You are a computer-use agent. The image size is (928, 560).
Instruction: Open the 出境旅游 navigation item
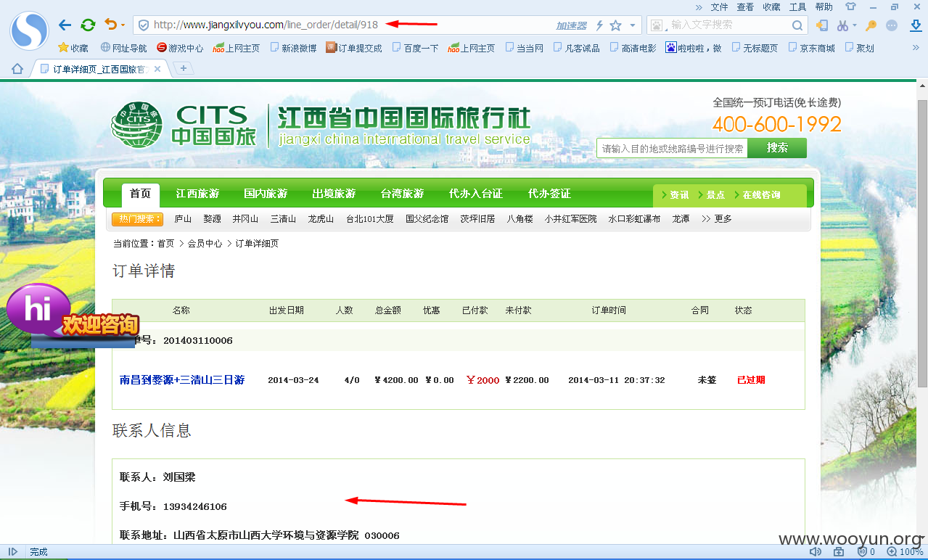(334, 194)
